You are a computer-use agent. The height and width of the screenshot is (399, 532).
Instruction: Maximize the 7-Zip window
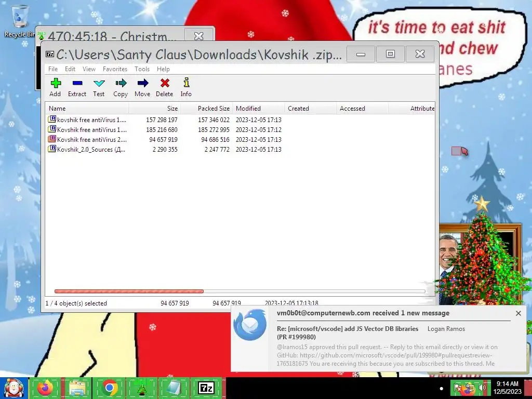[x=390, y=54]
